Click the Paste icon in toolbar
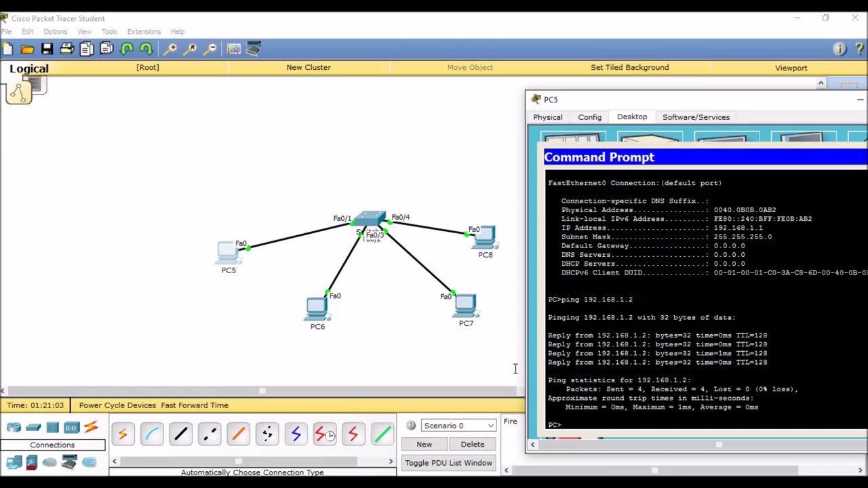Screen dimensions: 868x488 point(106,49)
